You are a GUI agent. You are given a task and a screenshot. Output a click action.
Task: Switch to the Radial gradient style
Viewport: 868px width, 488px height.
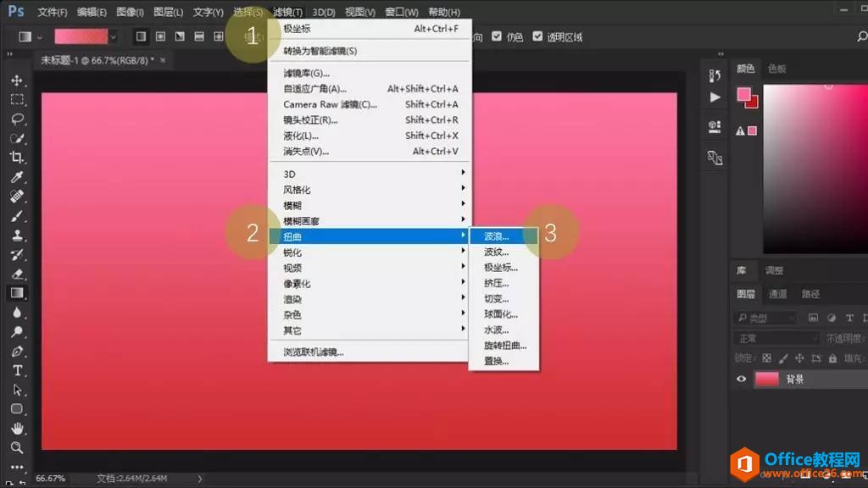click(x=160, y=36)
